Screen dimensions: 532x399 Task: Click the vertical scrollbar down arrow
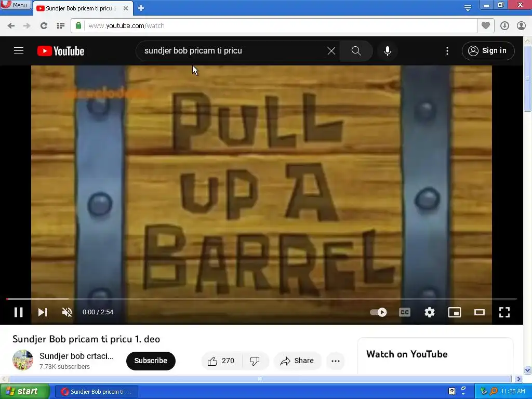[x=528, y=370]
